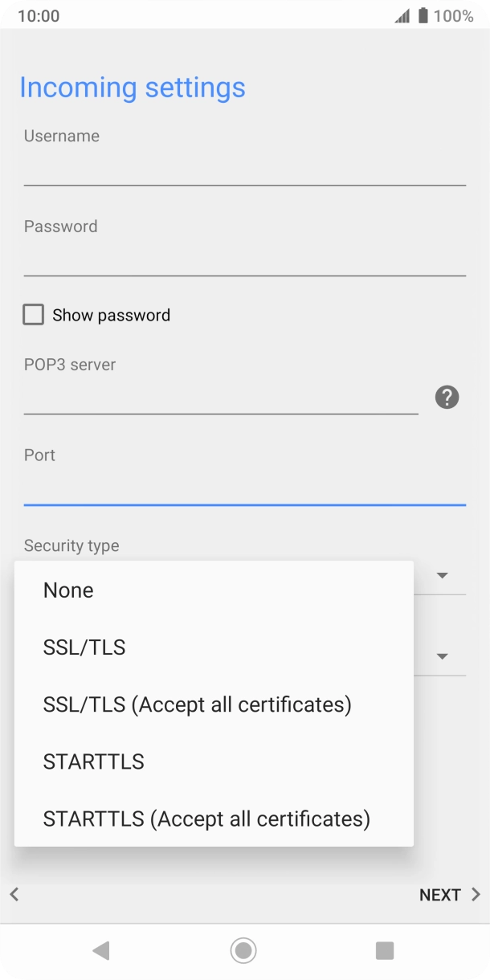Tap the recent apps square button
The height and width of the screenshot is (980, 490).
pyautogui.click(x=385, y=950)
